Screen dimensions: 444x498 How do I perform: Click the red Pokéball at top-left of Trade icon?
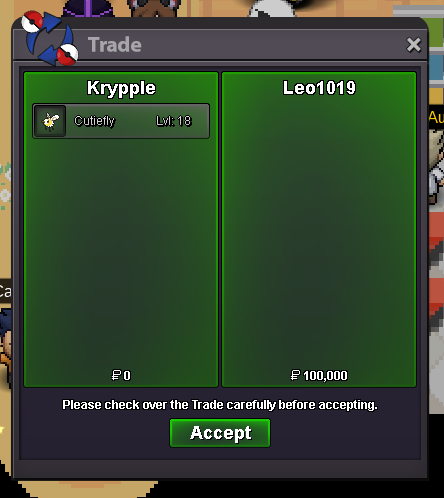pyautogui.click(x=32, y=21)
